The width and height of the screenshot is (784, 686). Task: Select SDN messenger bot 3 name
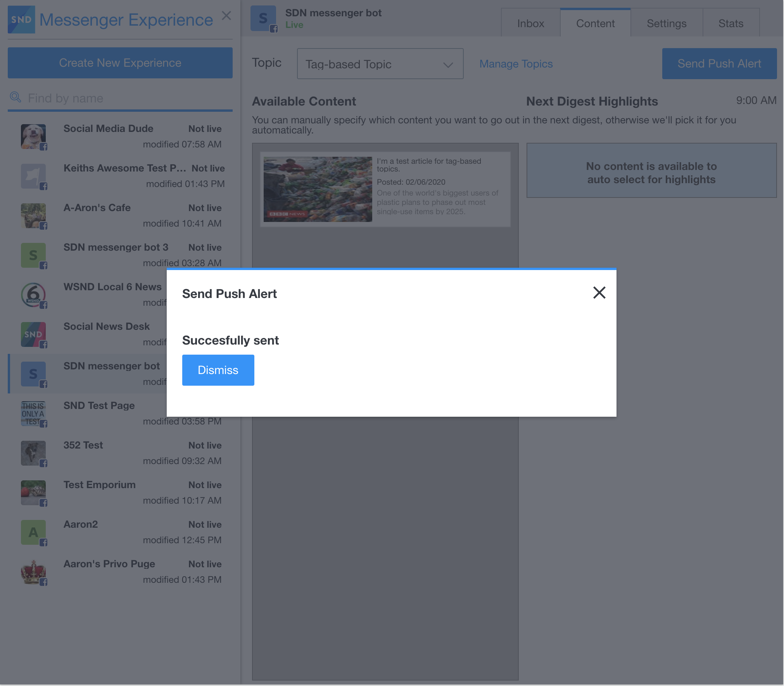click(x=116, y=247)
